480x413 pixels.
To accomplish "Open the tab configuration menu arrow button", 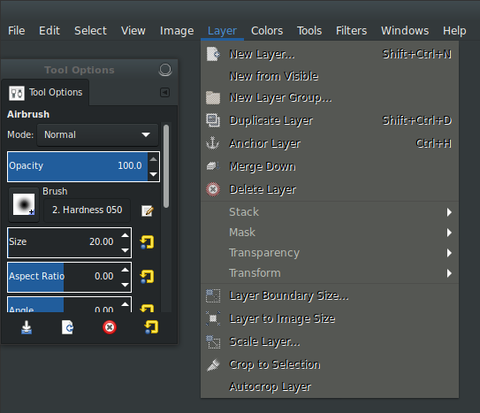I will coord(165,92).
